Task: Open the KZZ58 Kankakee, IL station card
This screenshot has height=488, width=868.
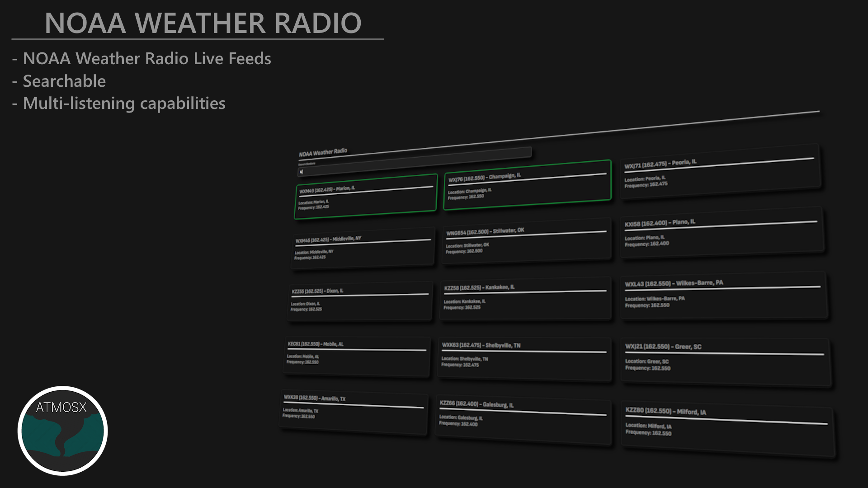Action: click(x=526, y=298)
